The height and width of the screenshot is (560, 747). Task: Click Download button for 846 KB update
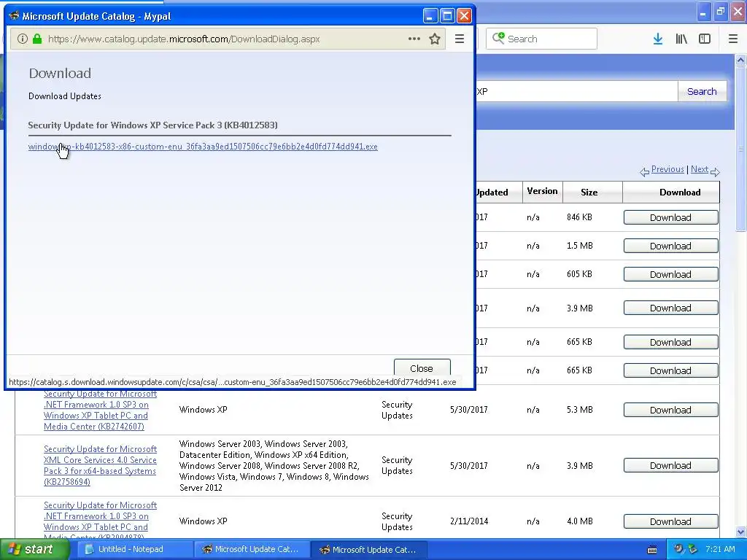671,217
